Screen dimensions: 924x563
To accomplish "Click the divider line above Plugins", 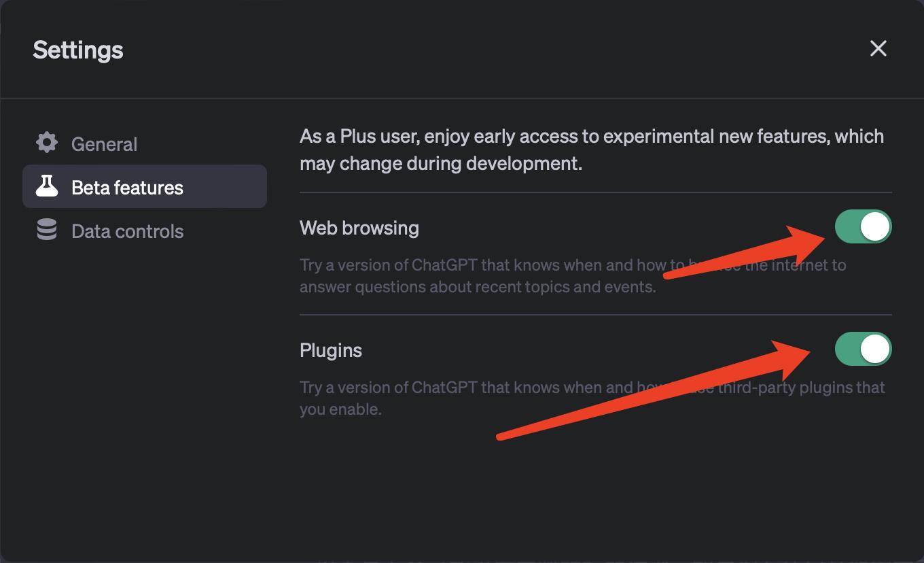I will point(595,315).
